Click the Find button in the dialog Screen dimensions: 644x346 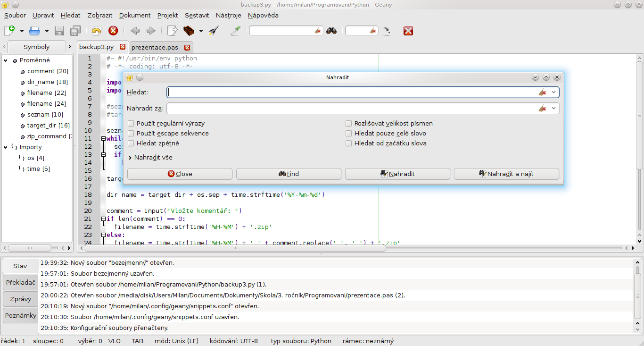(289, 174)
